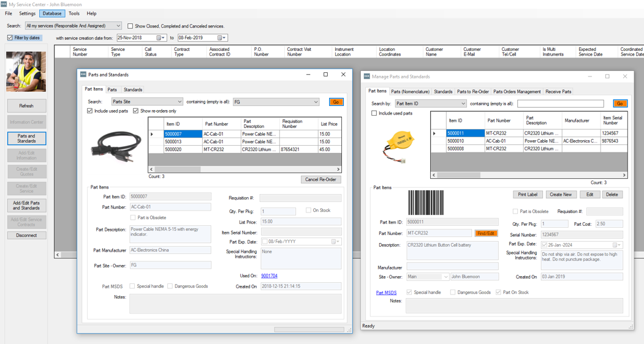The image size is (644, 344).
Task: Click the Cancel Re-Order button
Action: pyautogui.click(x=320, y=179)
